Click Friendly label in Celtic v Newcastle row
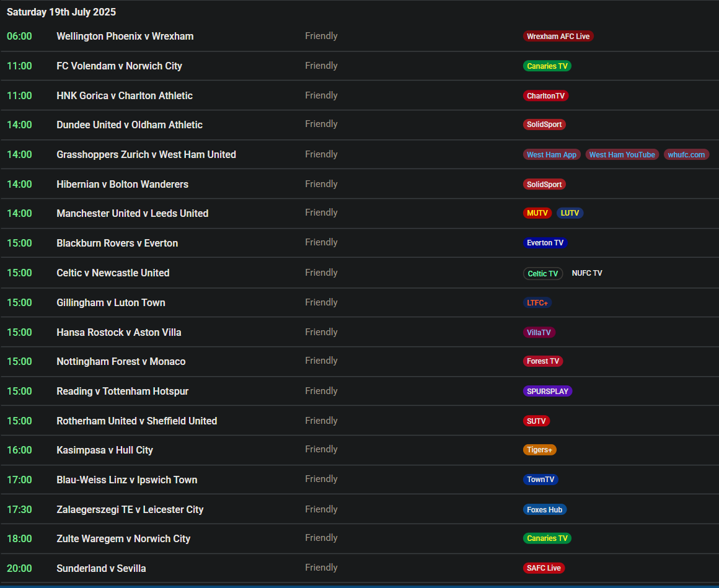 click(x=321, y=273)
